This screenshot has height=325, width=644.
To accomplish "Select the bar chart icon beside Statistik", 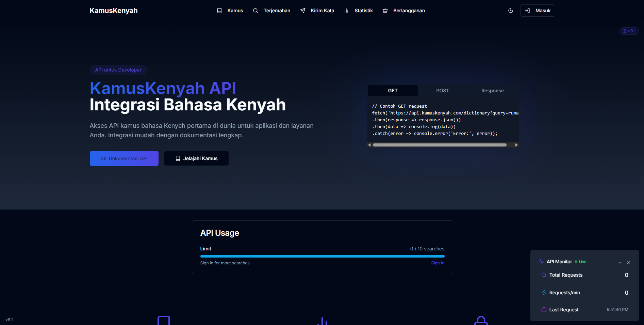I will [346, 11].
